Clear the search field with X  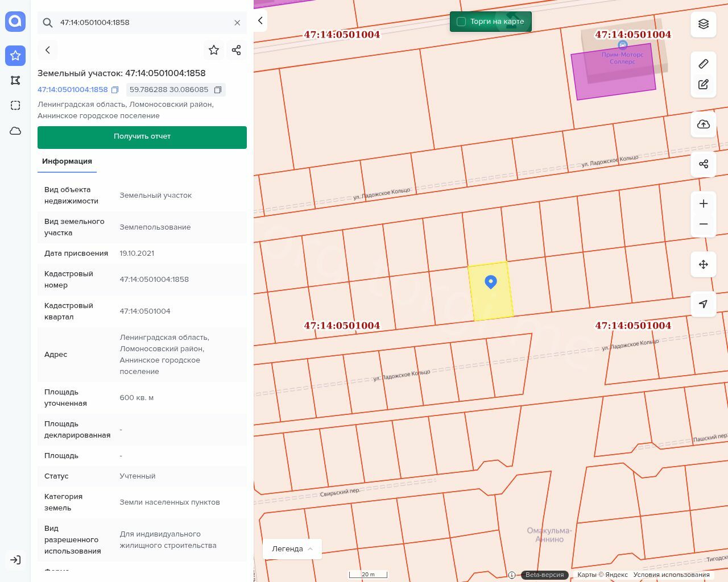tap(237, 23)
